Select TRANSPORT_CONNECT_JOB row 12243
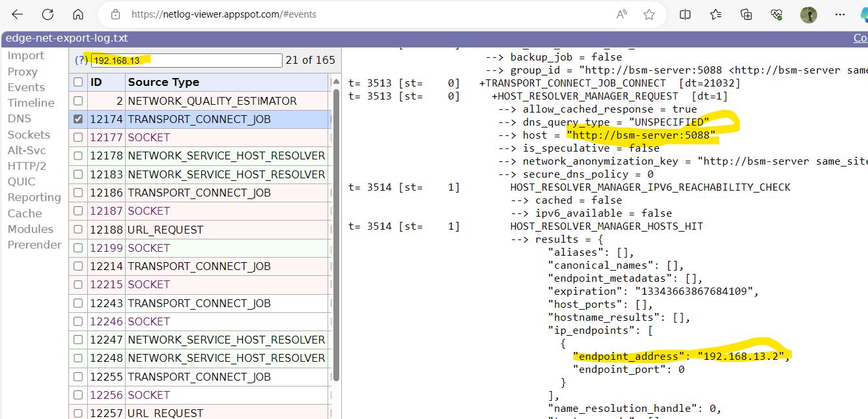 click(x=200, y=303)
